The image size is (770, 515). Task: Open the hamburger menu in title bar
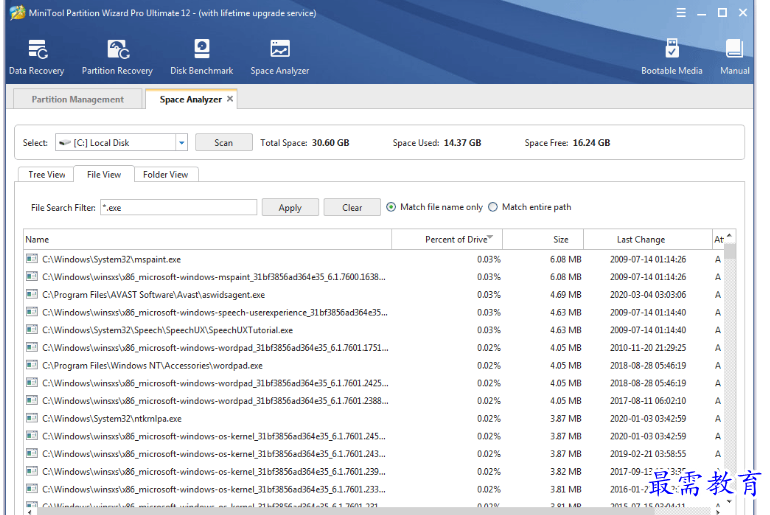(x=681, y=13)
